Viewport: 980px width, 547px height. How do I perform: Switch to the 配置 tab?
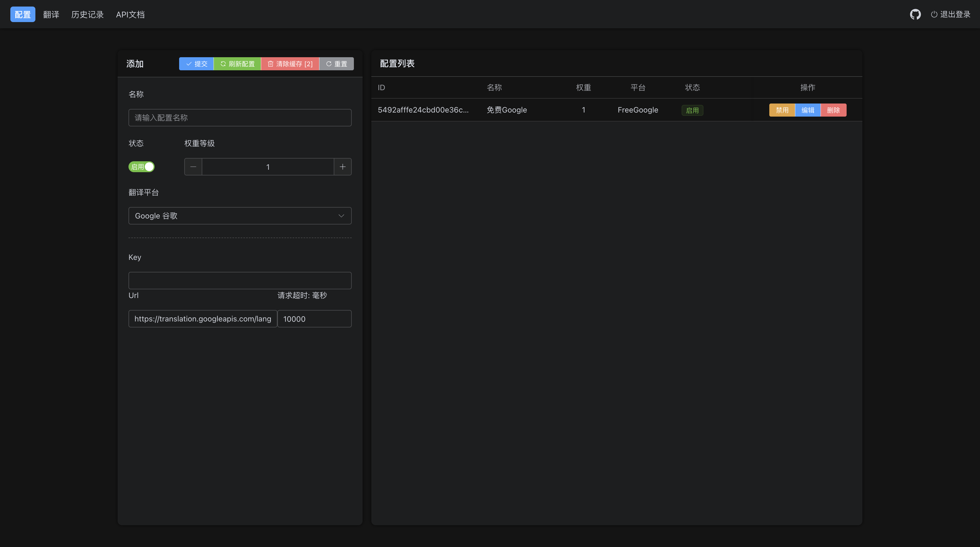coord(22,14)
